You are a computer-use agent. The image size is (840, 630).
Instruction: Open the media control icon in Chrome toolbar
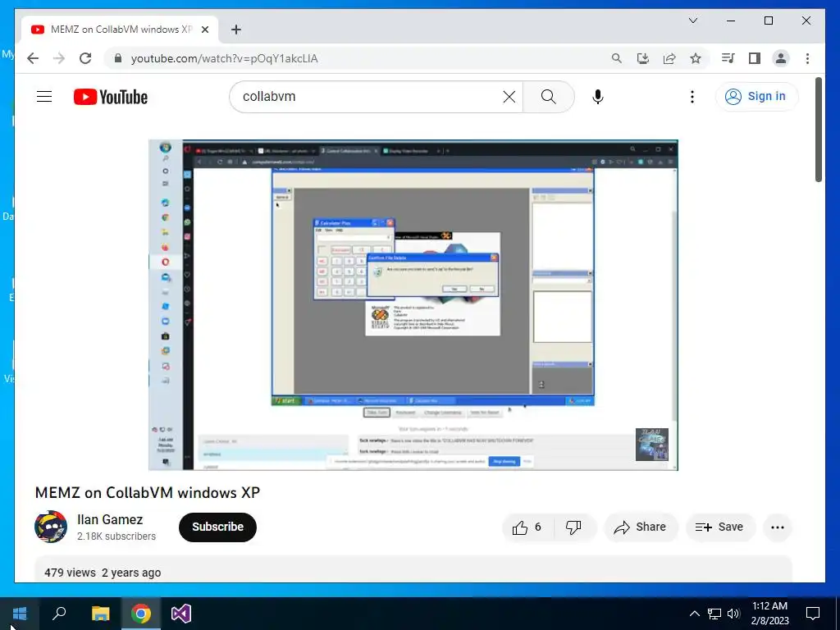click(728, 58)
